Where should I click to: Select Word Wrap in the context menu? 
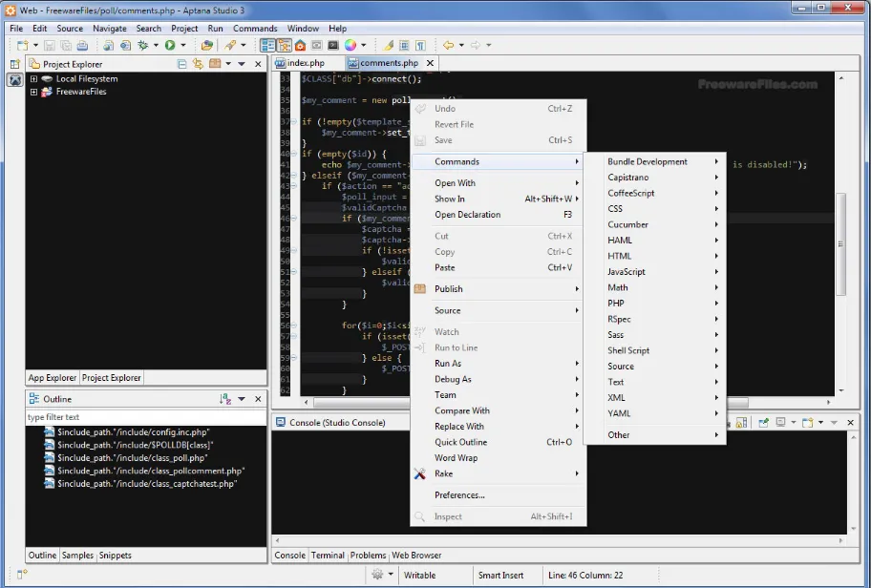[499, 458]
